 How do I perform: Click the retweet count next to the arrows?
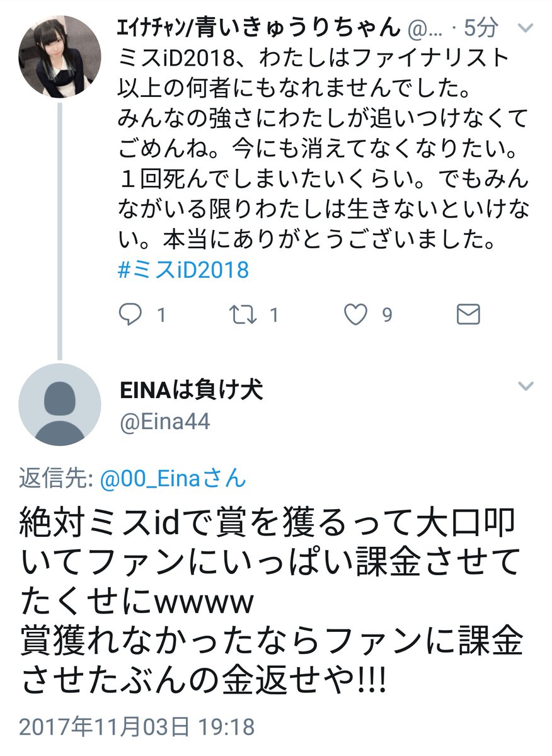[x=273, y=315]
